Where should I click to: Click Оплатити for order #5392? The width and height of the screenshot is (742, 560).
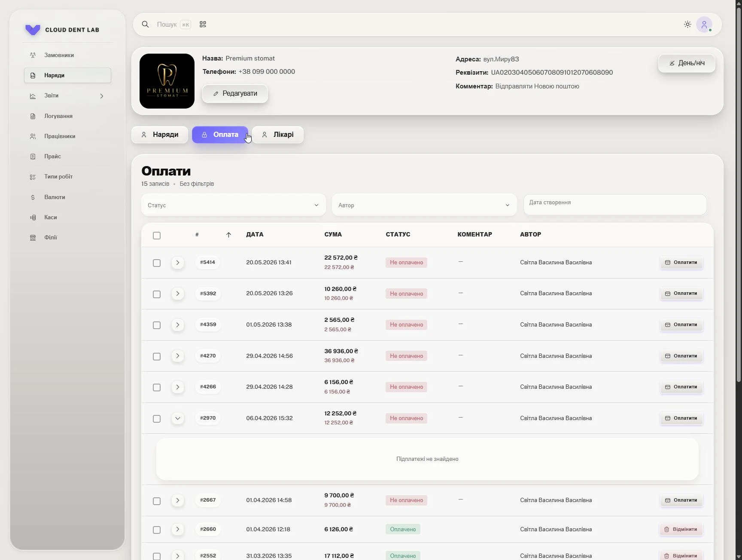681,294
